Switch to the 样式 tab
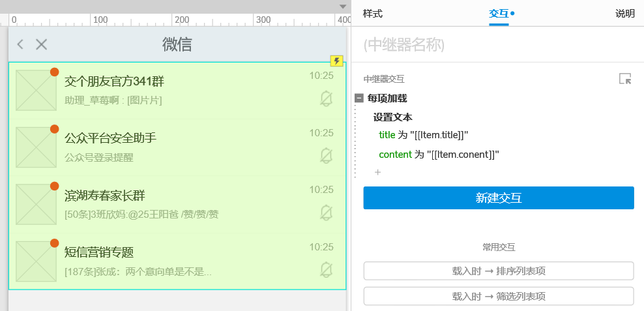 point(373,14)
